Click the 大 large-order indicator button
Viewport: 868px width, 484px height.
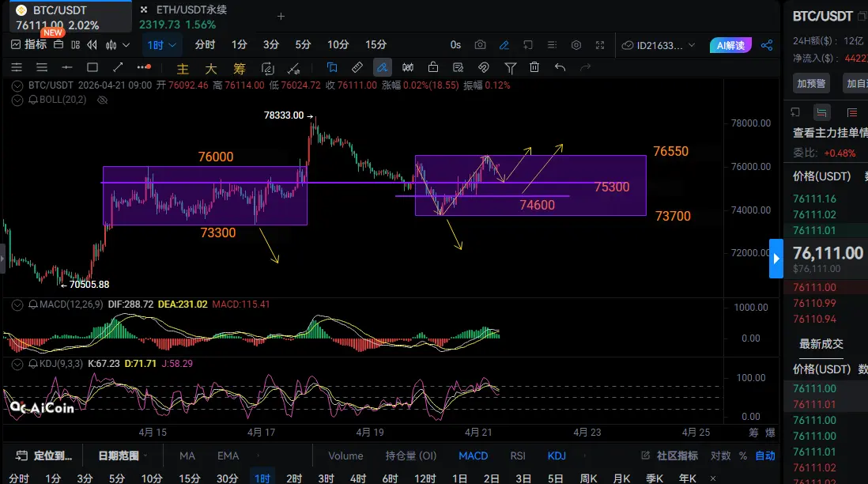click(x=211, y=69)
